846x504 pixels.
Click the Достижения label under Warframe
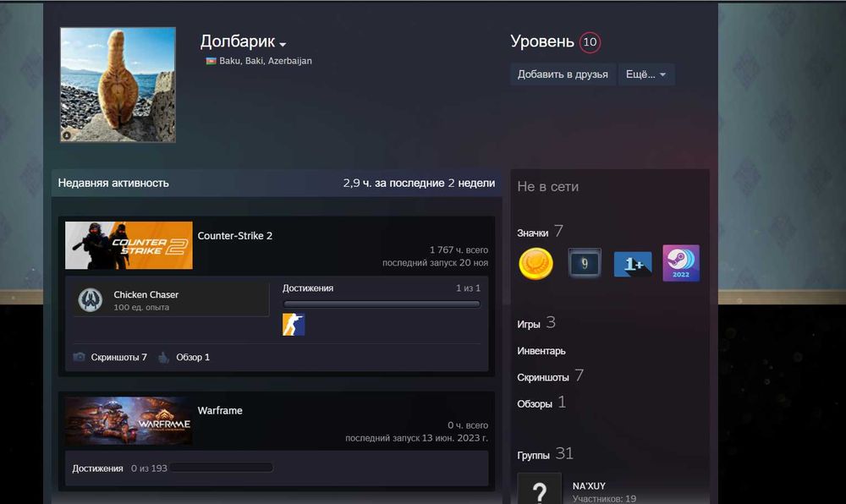97,468
